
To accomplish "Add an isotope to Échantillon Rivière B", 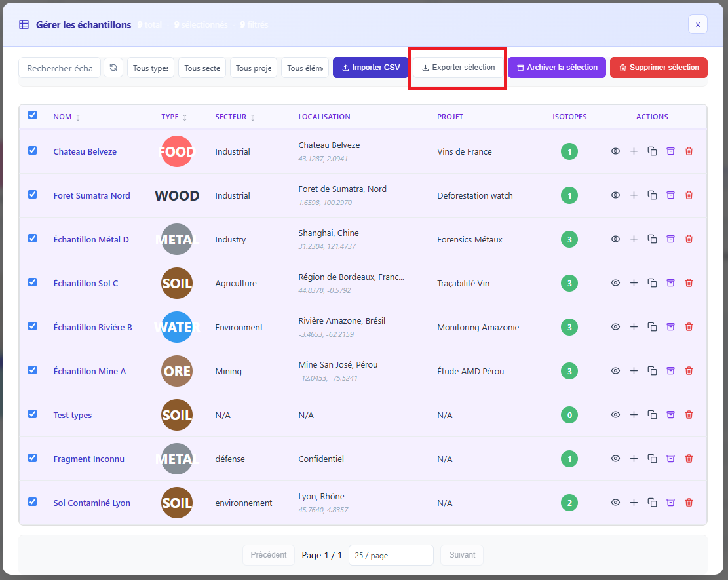I will tap(634, 326).
